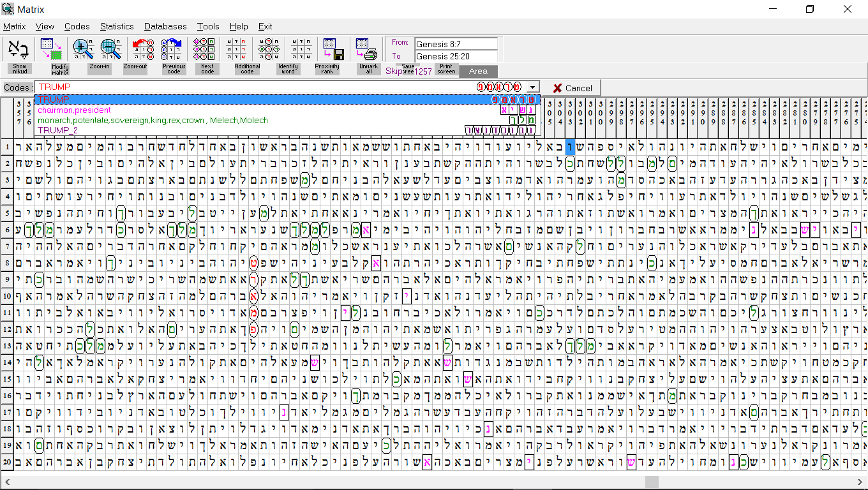Click the Modify matrix grid icon
868x490 pixels.
pyautogui.click(x=51, y=50)
